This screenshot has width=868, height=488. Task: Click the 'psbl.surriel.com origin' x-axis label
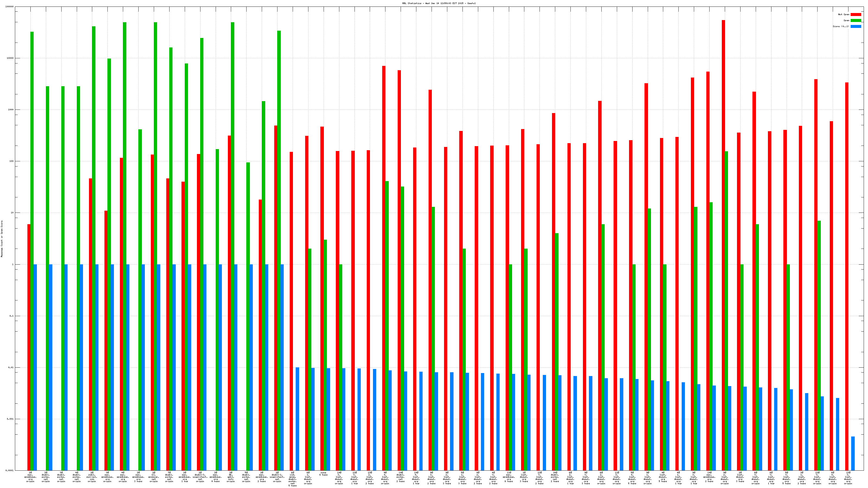[x=92, y=477]
